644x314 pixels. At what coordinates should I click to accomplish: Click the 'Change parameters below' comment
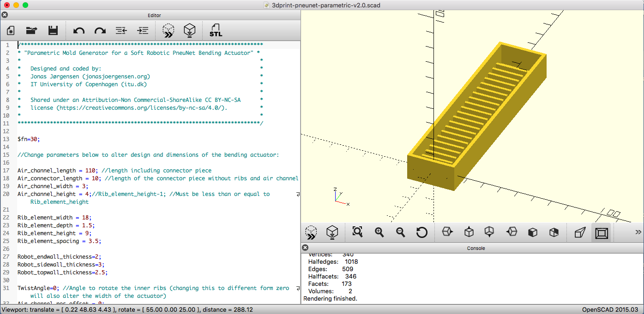tap(148, 155)
